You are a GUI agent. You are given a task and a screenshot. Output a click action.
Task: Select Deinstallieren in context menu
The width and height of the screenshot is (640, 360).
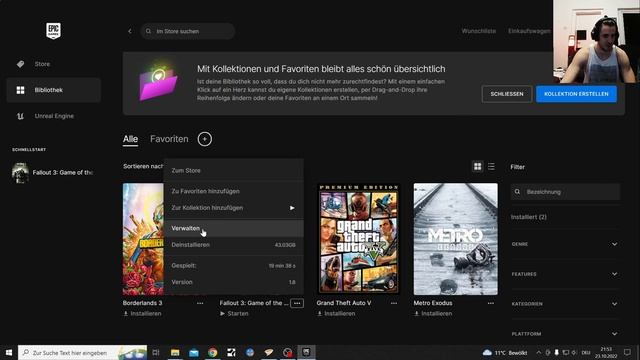tap(233, 245)
